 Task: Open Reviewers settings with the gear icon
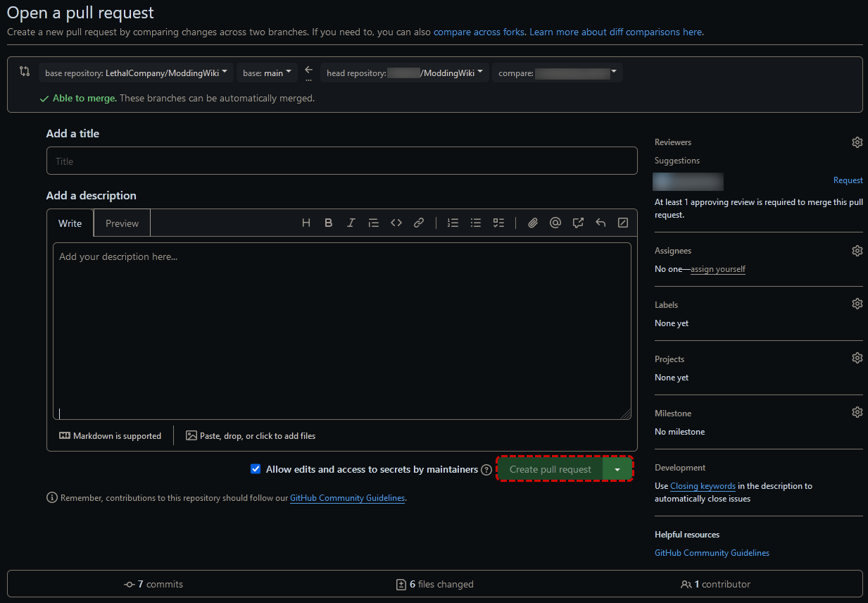pos(857,142)
